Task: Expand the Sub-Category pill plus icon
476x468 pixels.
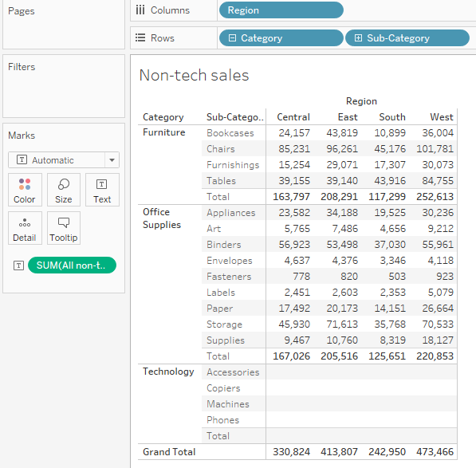Action: [358, 38]
